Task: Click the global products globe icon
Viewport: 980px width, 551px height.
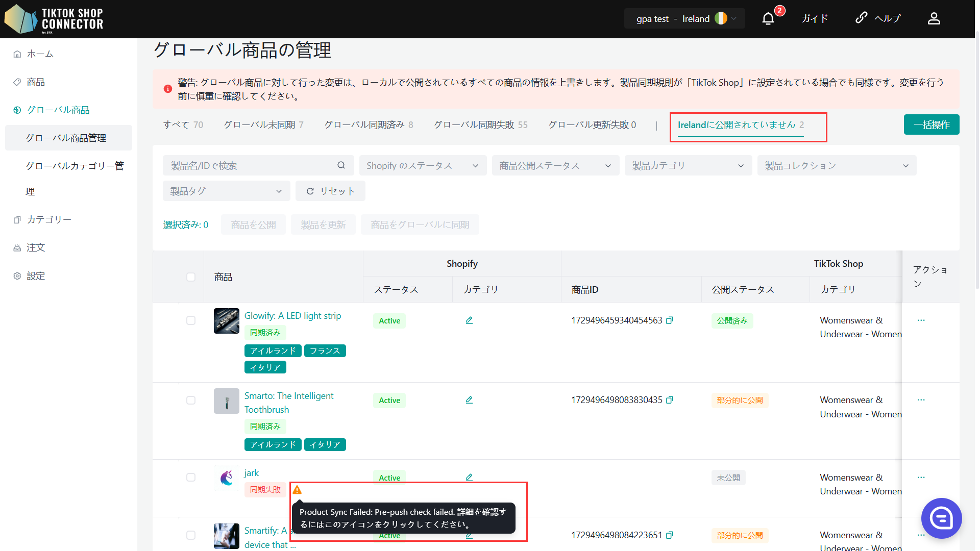Action: (x=17, y=110)
